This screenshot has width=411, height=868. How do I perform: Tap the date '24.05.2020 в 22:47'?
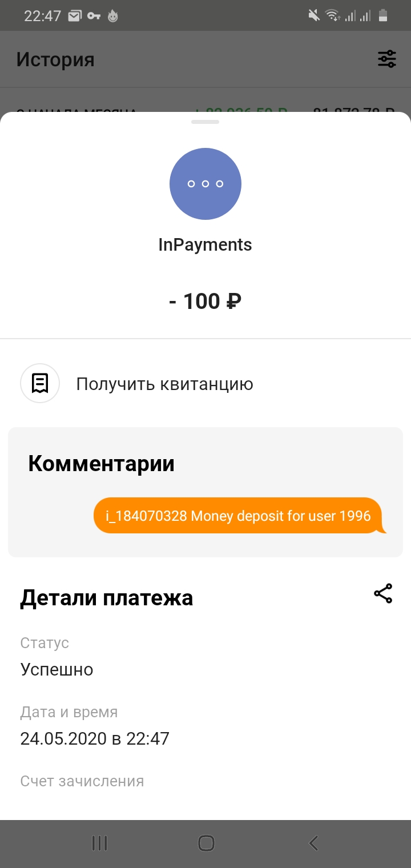point(95,739)
